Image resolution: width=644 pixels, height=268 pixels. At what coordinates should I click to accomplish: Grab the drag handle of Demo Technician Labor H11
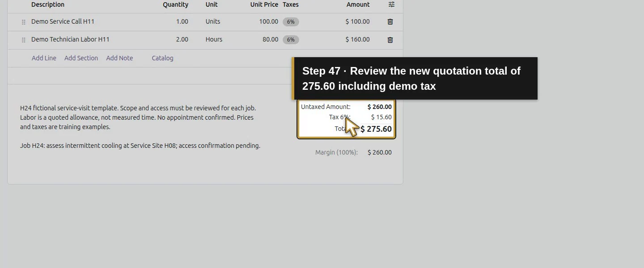(x=24, y=40)
